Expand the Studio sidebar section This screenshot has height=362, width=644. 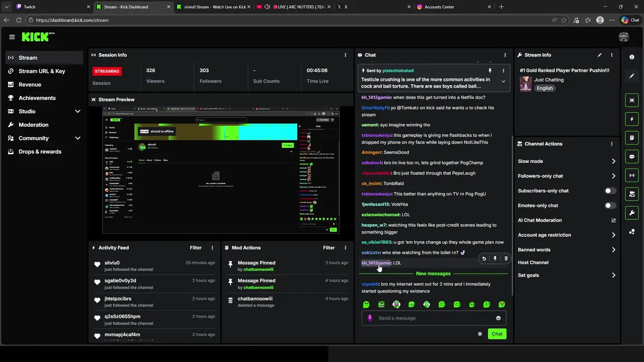(77, 111)
